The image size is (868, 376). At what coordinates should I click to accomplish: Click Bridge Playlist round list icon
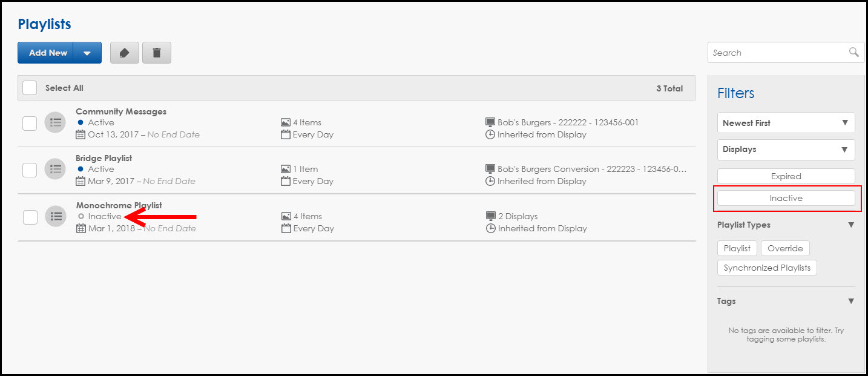point(56,170)
